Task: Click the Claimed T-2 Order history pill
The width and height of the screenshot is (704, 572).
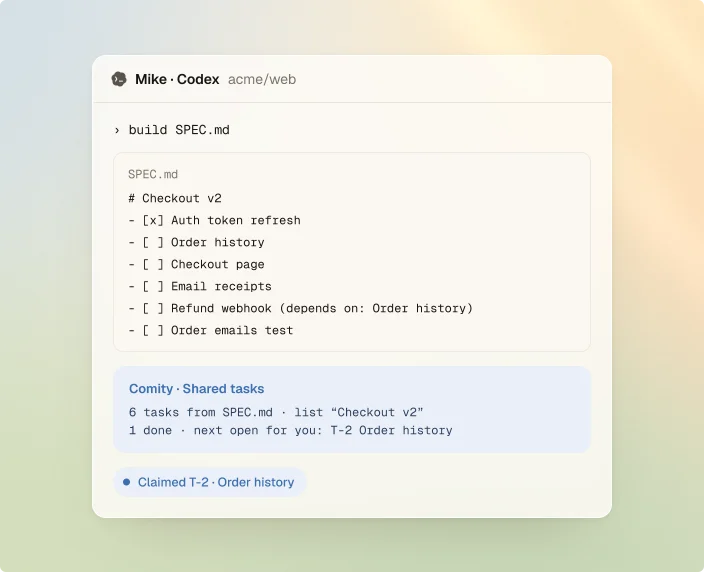Action: [210, 482]
